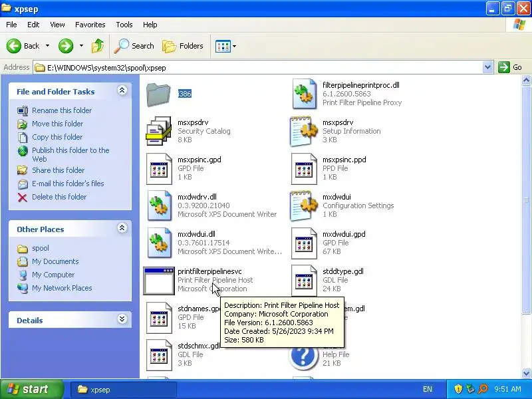Open the Forward history dropdown arrow
The image size is (532, 399).
click(81, 46)
